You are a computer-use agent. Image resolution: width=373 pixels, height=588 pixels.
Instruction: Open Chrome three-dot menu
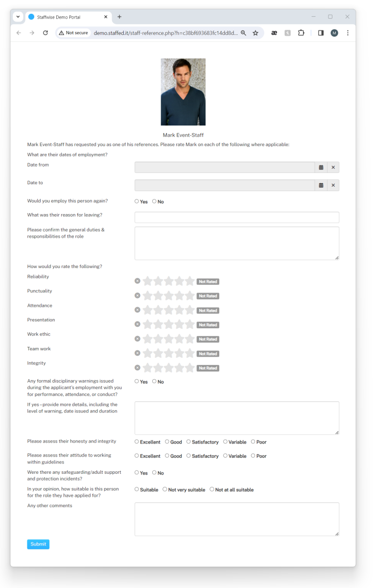(348, 33)
